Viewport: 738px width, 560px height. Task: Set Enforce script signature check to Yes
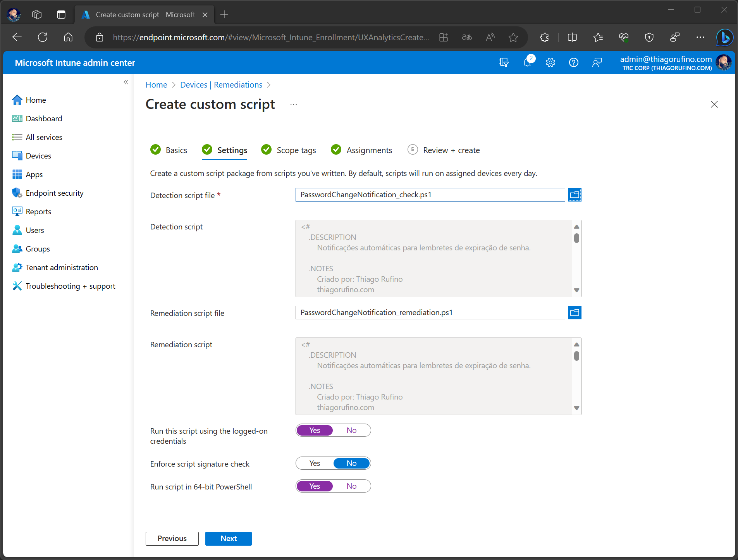pyautogui.click(x=315, y=464)
